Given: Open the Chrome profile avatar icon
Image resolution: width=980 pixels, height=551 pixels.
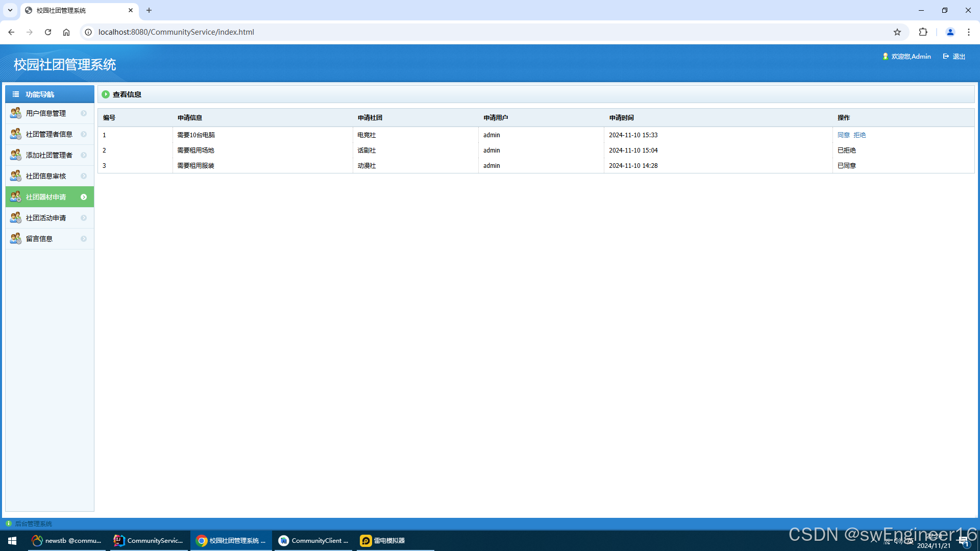Looking at the screenshot, I should [950, 32].
